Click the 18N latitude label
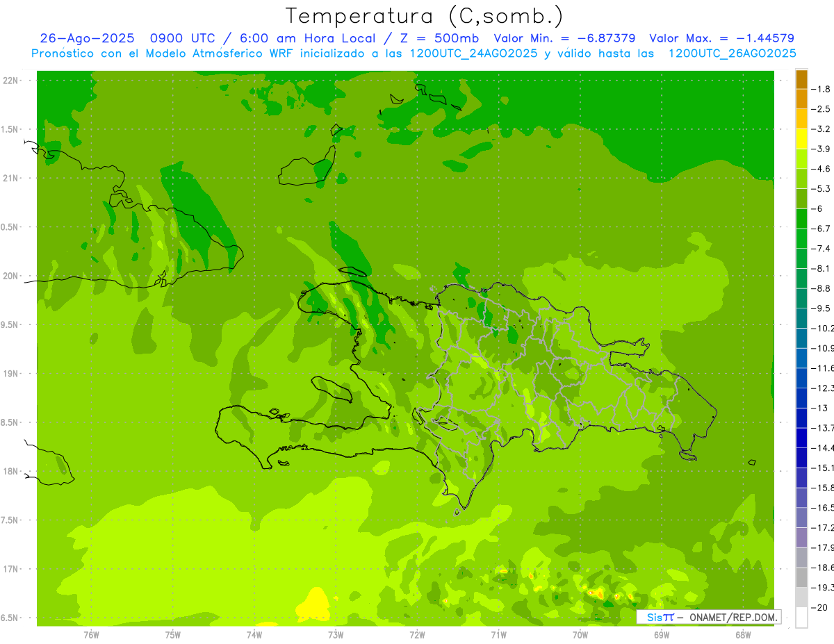Viewport: 834px width, 644px height. point(10,471)
